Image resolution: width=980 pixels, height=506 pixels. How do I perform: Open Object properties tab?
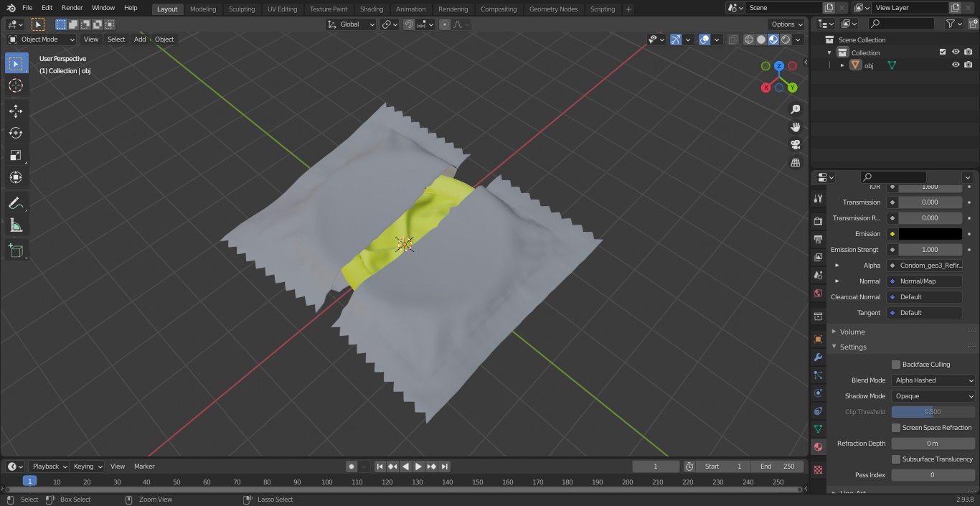pos(818,339)
